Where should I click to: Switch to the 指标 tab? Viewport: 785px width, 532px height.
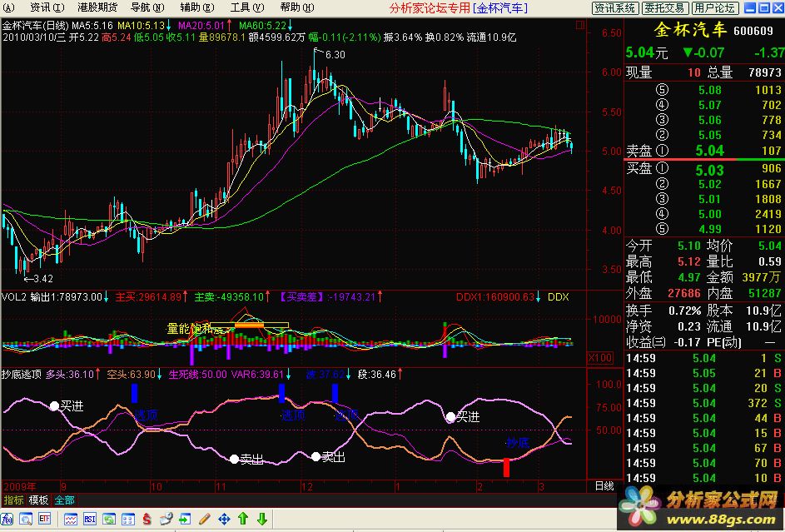(x=13, y=500)
